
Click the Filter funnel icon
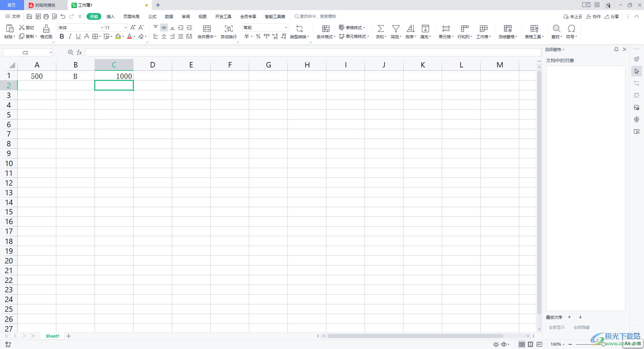pos(396,29)
